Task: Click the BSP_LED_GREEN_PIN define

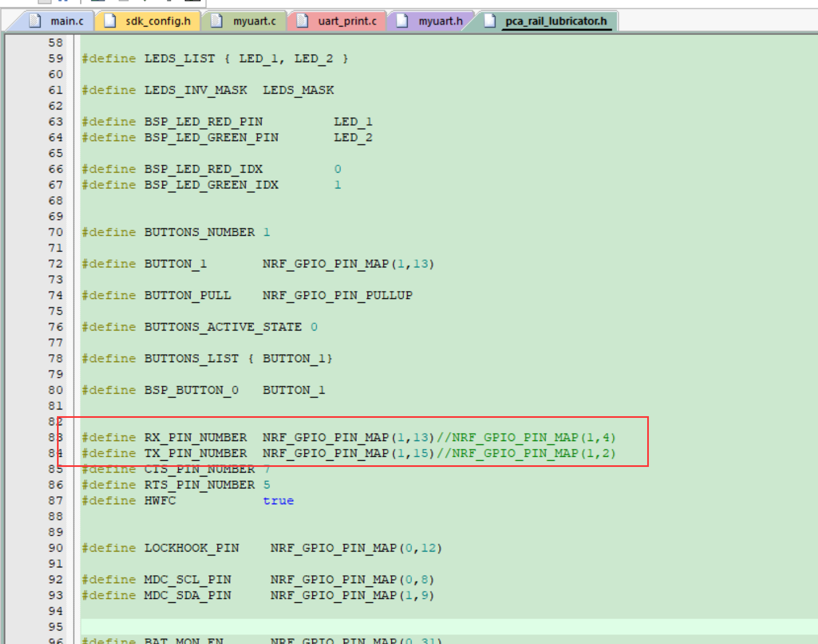Action: click(211, 138)
